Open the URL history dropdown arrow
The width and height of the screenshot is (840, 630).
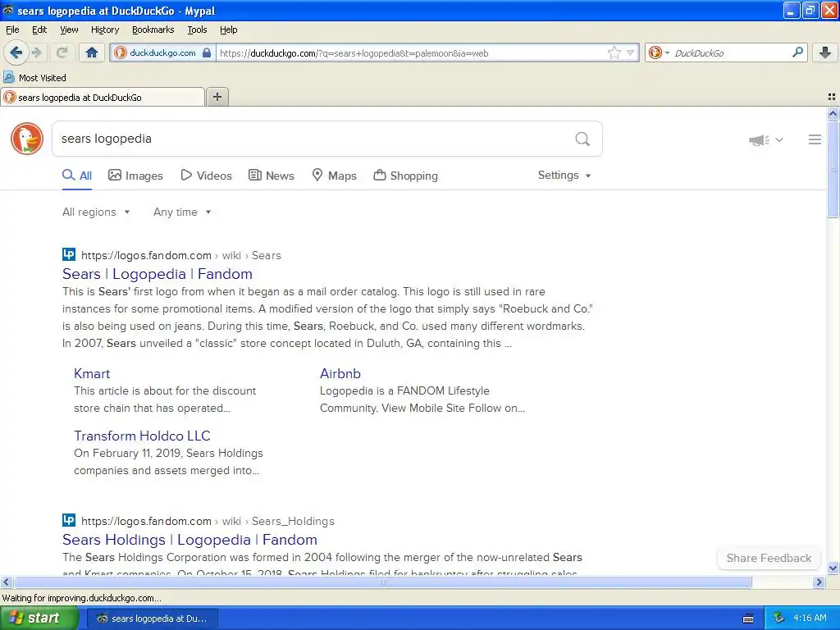point(631,52)
